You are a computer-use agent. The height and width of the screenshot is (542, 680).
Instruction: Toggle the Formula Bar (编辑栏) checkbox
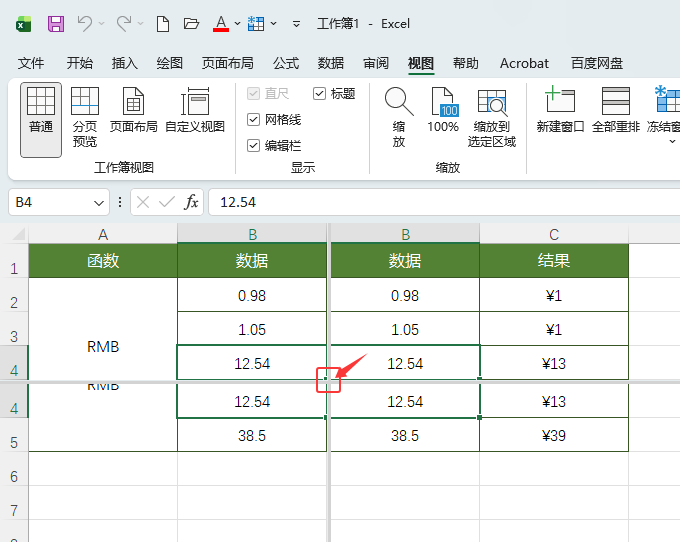click(253, 146)
